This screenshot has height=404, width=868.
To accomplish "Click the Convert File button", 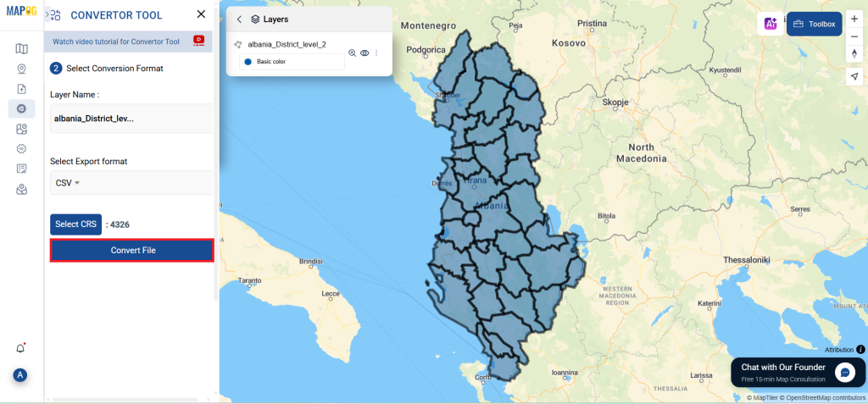I will click(132, 250).
